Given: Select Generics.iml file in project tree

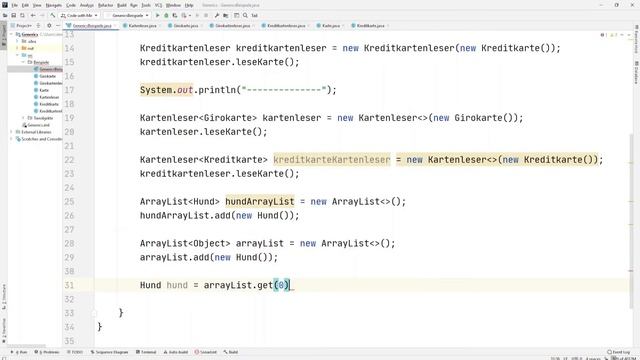Looking at the screenshot, I should pyautogui.click(x=36, y=125).
